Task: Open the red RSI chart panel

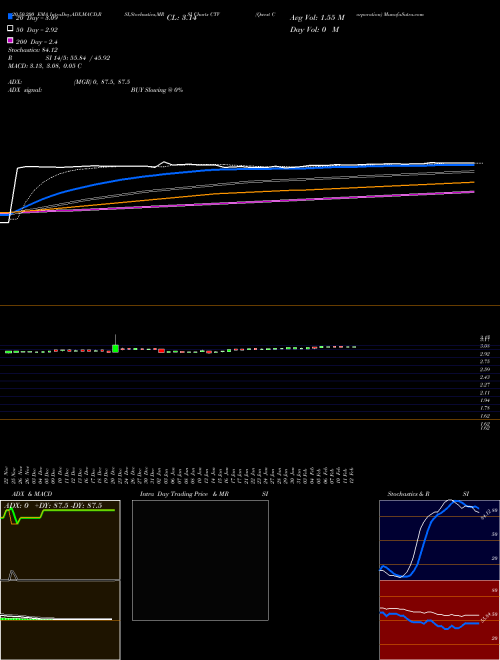Action: pos(439,620)
